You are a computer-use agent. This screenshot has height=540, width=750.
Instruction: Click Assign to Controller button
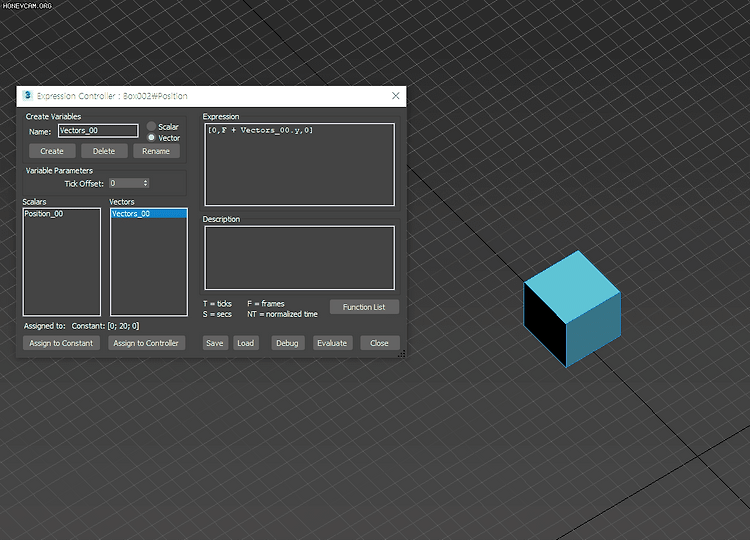[x=146, y=343]
